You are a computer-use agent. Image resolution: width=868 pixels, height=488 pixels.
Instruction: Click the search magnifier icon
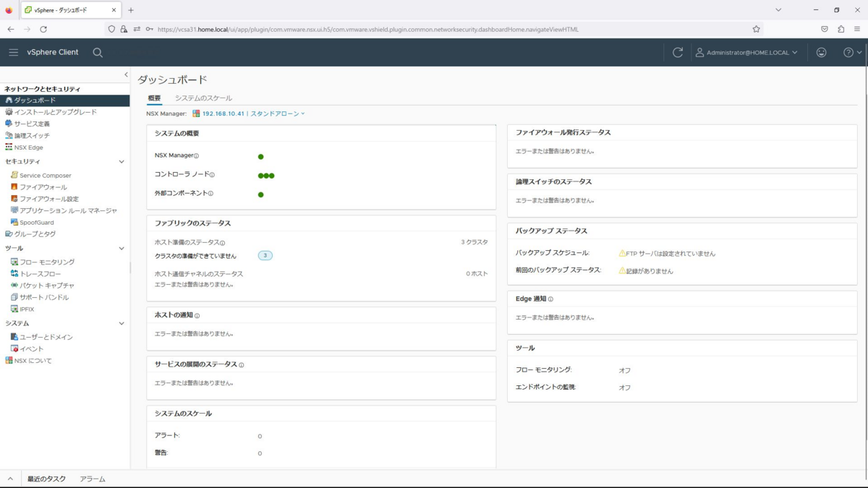coord(98,53)
